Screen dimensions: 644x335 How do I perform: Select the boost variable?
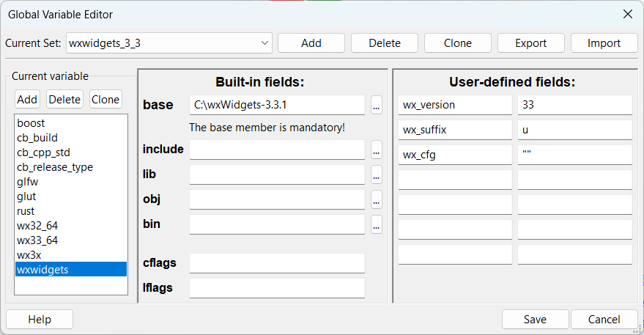tap(71, 123)
